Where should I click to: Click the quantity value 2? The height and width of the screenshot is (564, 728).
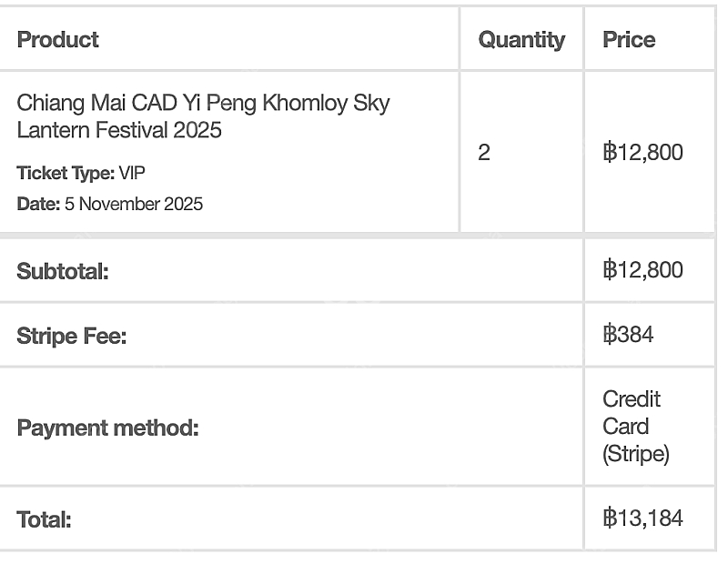484,152
